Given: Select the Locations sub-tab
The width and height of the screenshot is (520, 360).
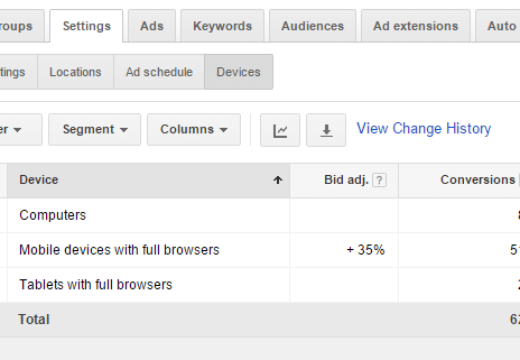Looking at the screenshot, I should (x=76, y=72).
